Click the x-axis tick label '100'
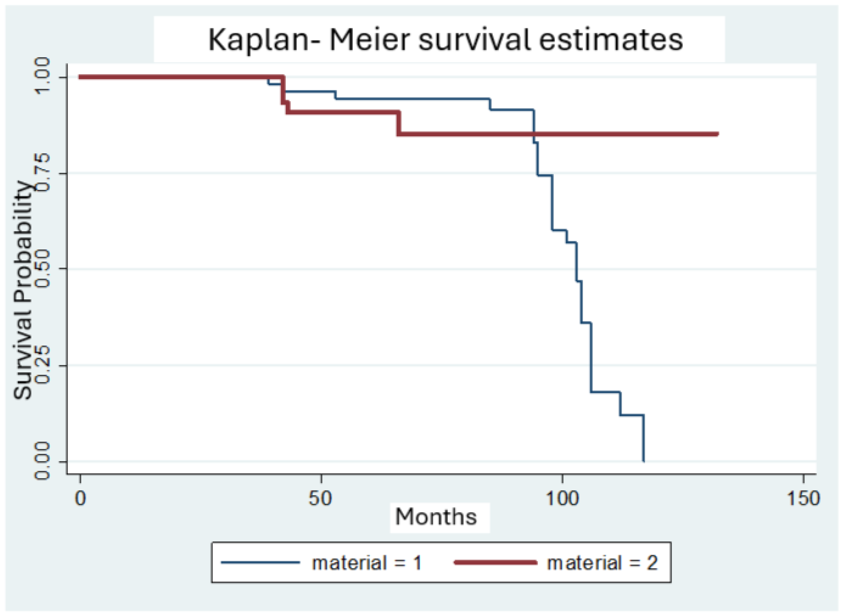This screenshot has width=844, height=616. coord(562,498)
